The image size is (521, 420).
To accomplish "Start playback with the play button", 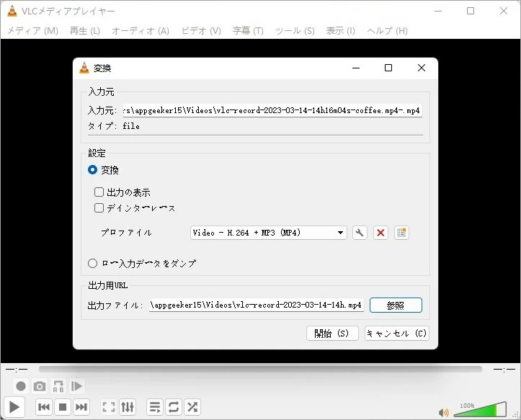I will tap(14, 407).
